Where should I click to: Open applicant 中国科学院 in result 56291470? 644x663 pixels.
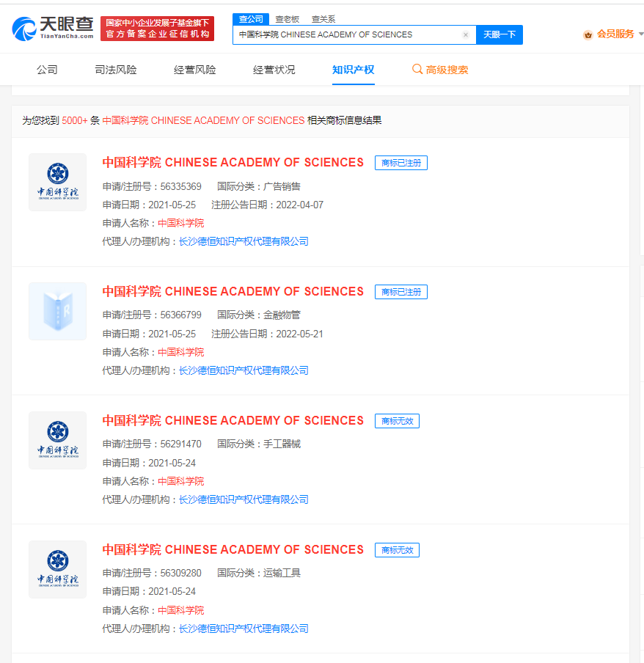pos(181,481)
